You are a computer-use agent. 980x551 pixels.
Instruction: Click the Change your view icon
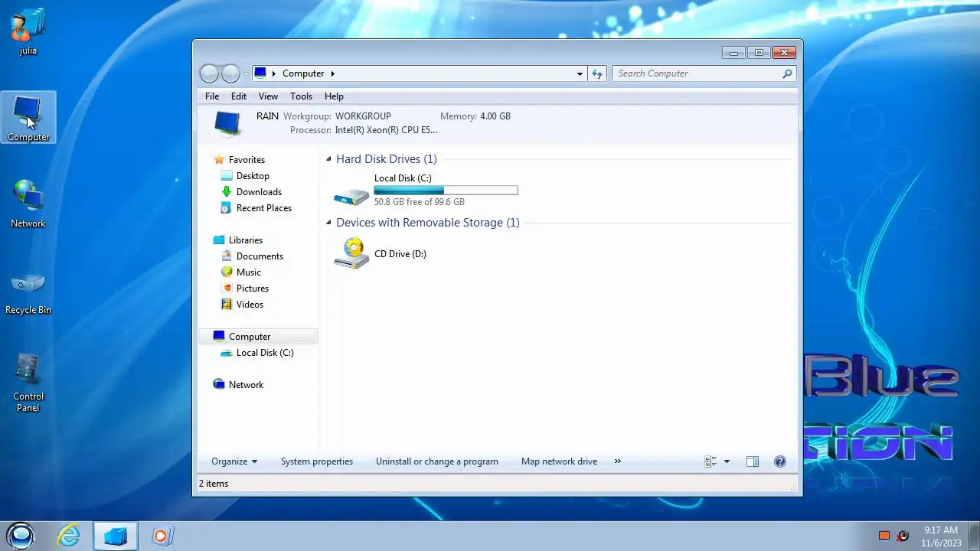[710, 461]
